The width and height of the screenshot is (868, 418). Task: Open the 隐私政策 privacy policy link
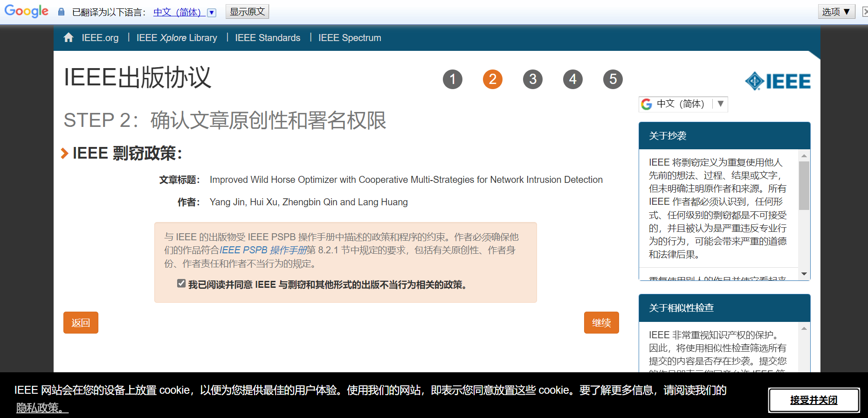(42, 408)
